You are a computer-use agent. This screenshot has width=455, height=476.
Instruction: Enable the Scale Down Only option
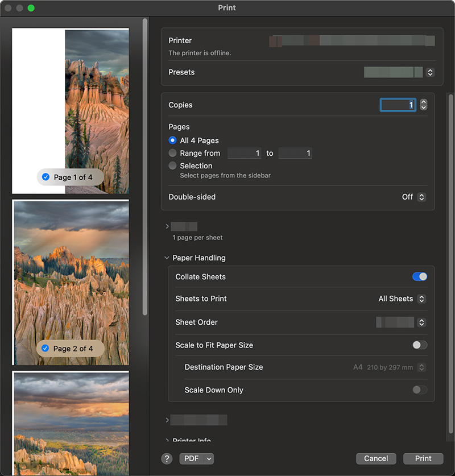point(420,390)
